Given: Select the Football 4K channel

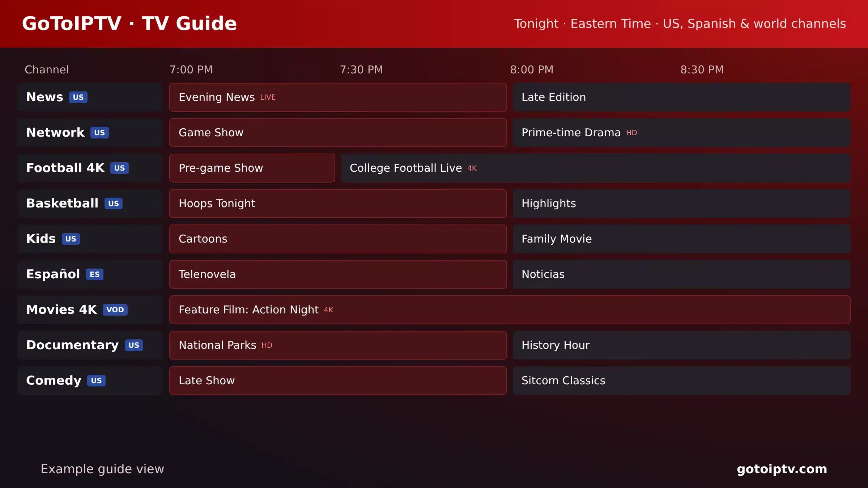Looking at the screenshot, I should (x=90, y=168).
